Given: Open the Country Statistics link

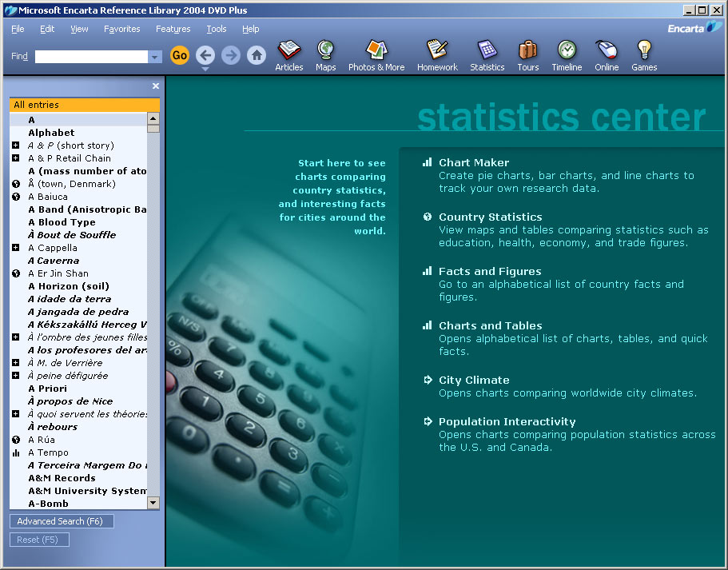Looking at the screenshot, I should click(x=491, y=217).
